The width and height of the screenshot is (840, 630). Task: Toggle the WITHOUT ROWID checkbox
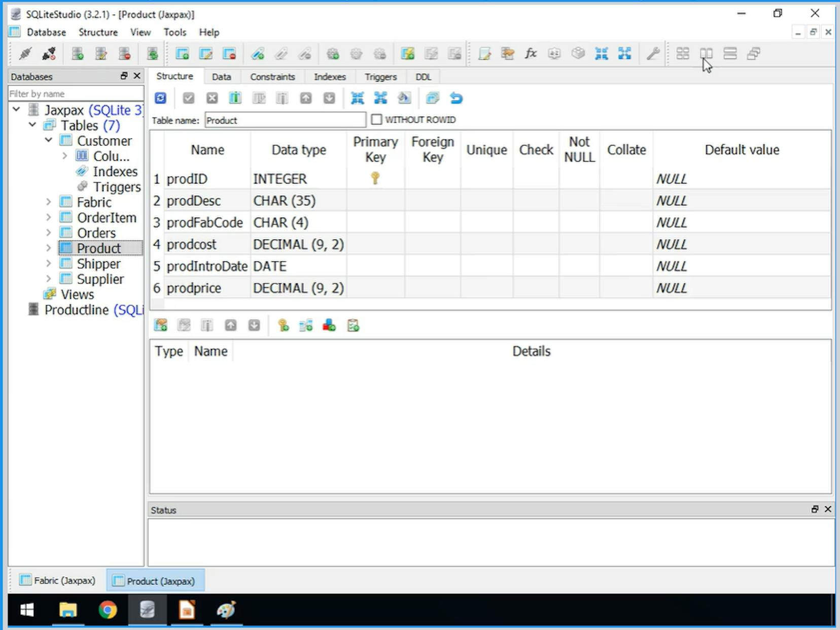point(376,119)
